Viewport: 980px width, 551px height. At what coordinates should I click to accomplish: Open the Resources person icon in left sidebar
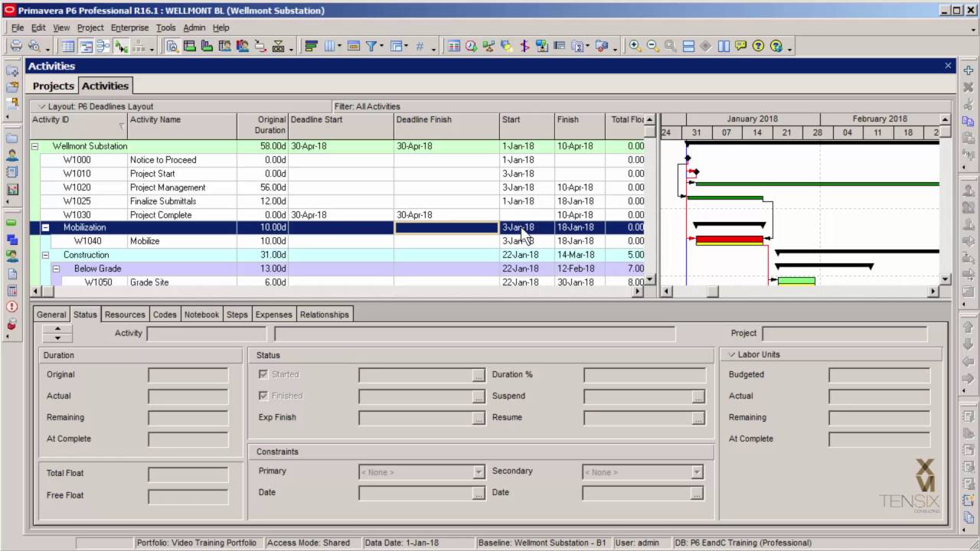[12, 155]
